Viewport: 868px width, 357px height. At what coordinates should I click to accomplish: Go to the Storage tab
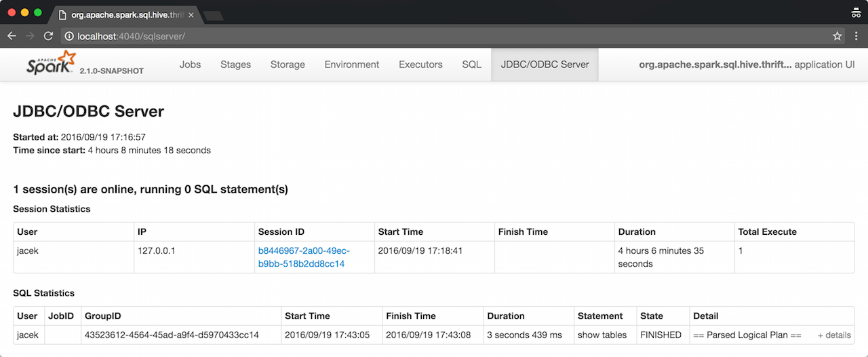click(x=288, y=64)
